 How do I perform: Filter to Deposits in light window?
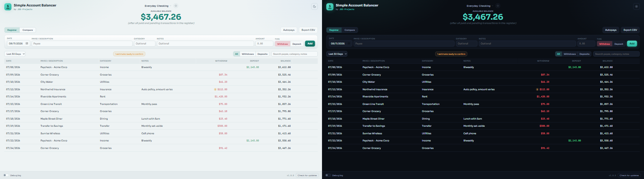(263, 54)
